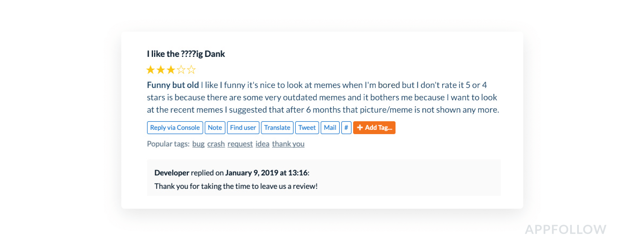Translate this review with Translate button
The width and height of the screenshot is (644, 250).
(x=277, y=128)
